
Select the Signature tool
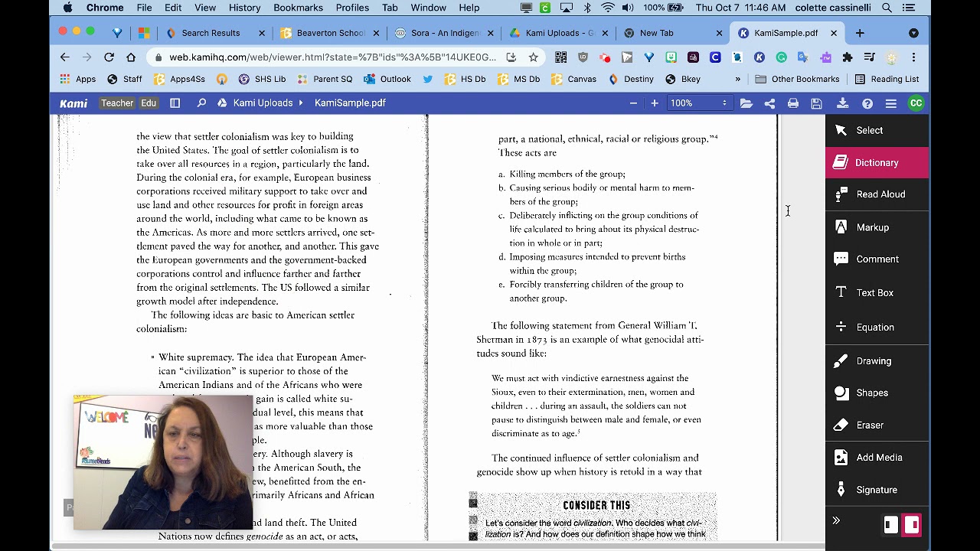point(877,490)
